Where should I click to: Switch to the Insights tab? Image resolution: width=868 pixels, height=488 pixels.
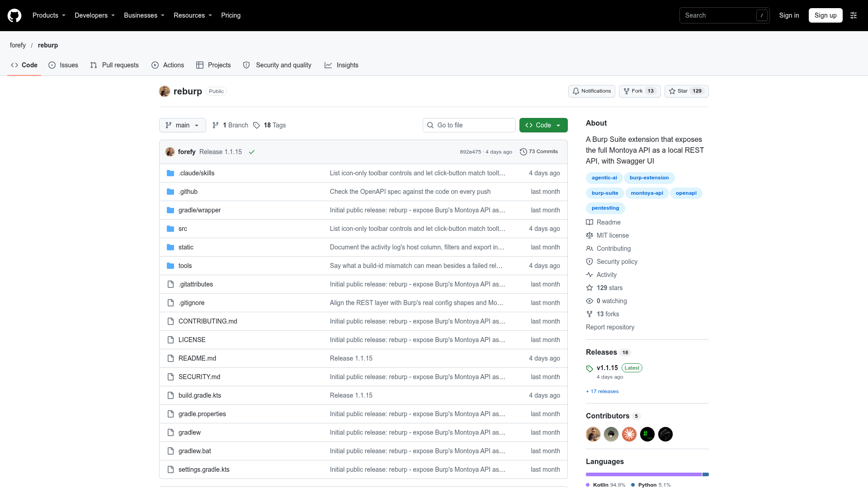[341, 65]
